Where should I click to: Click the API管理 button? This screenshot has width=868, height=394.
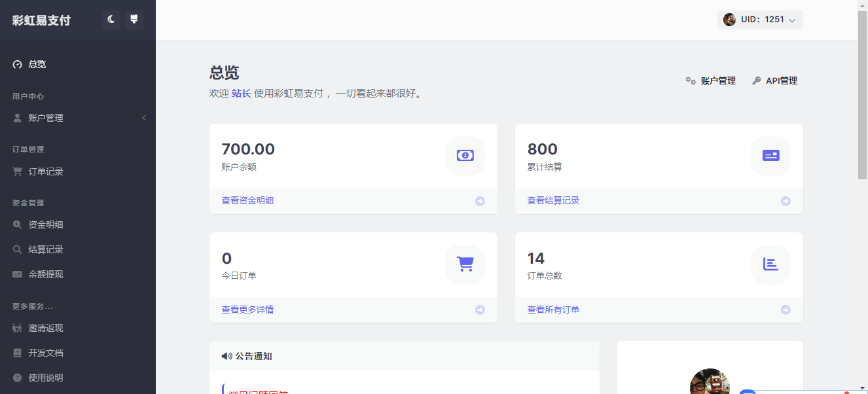click(x=775, y=81)
